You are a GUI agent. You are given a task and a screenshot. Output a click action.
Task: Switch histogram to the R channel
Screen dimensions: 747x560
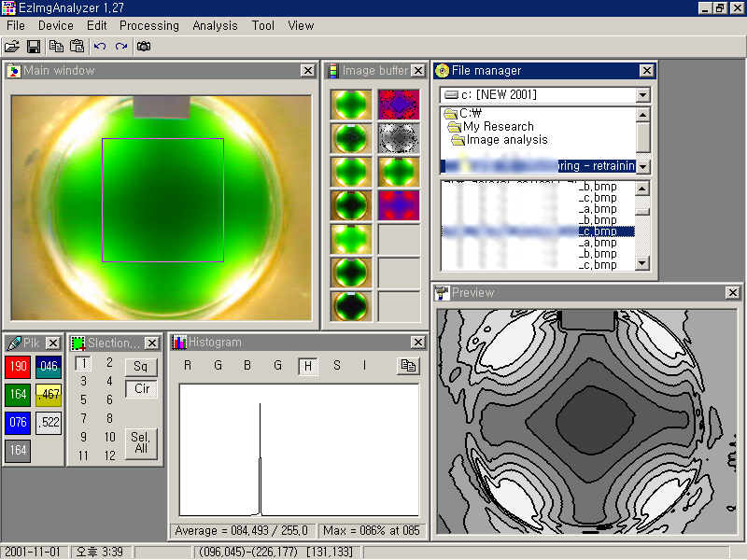188,365
